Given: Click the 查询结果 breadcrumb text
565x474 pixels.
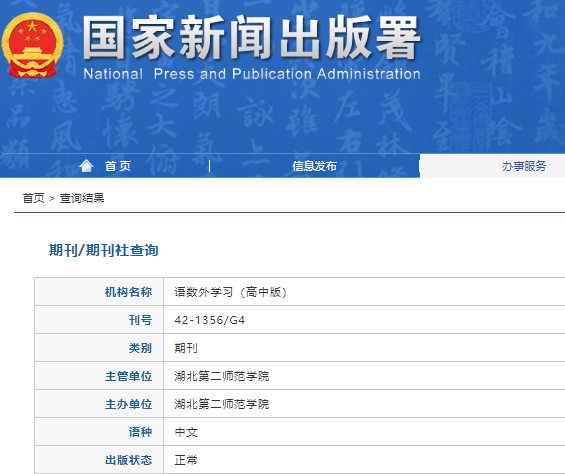Looking at the screenshot, I should pos(82,198).
